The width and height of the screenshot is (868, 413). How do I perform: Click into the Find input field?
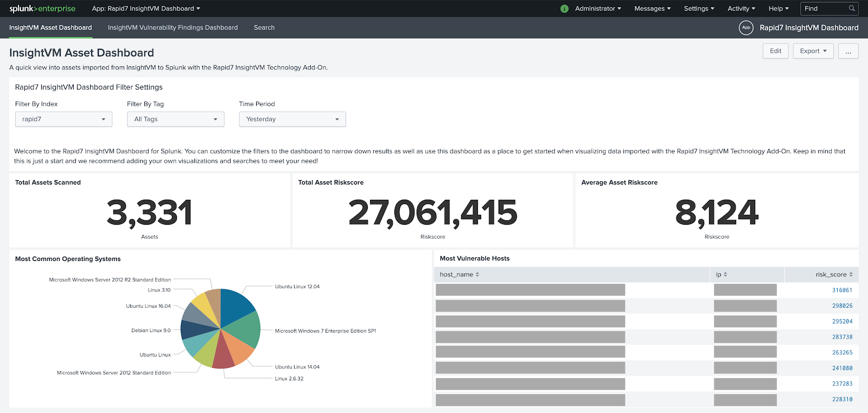pos(824,9)
